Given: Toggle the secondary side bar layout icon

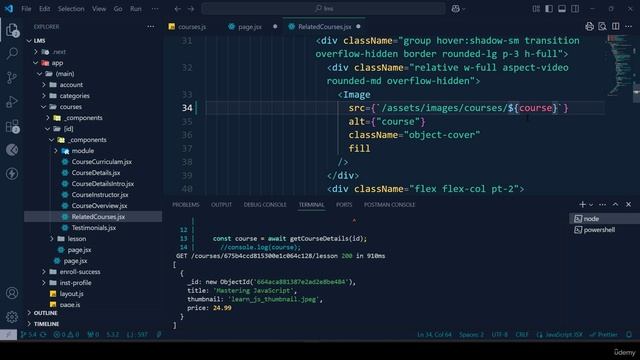Looking at the screenshot, I should [x=575, y=9].
